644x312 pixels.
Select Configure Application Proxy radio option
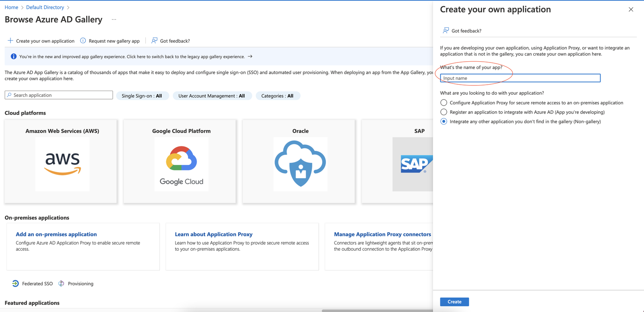(444, 103)
